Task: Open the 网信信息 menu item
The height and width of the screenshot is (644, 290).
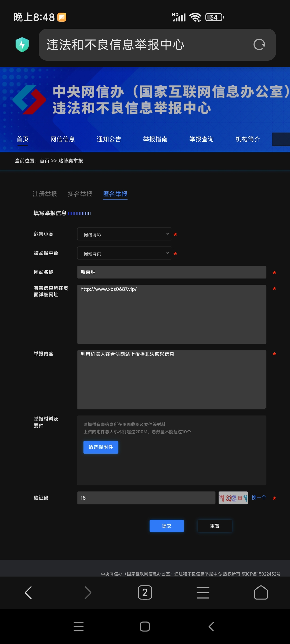Action: coord(63,139)
